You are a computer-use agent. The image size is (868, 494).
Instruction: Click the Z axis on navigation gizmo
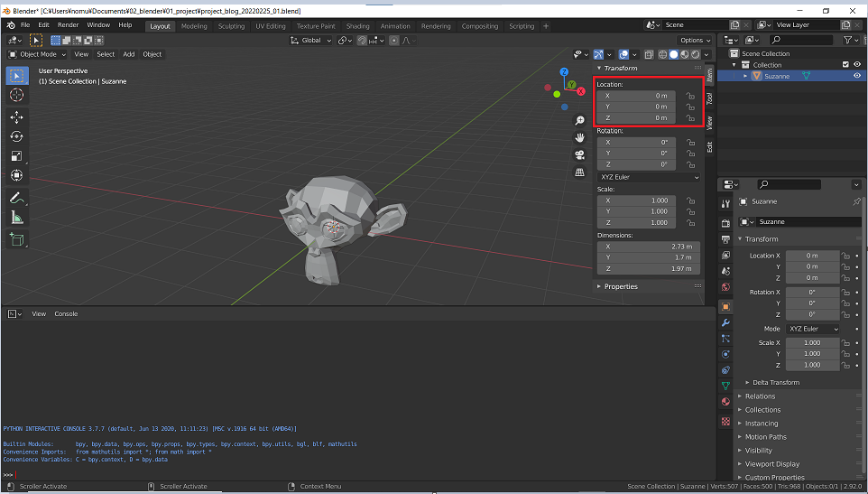[x=564, y=72]
